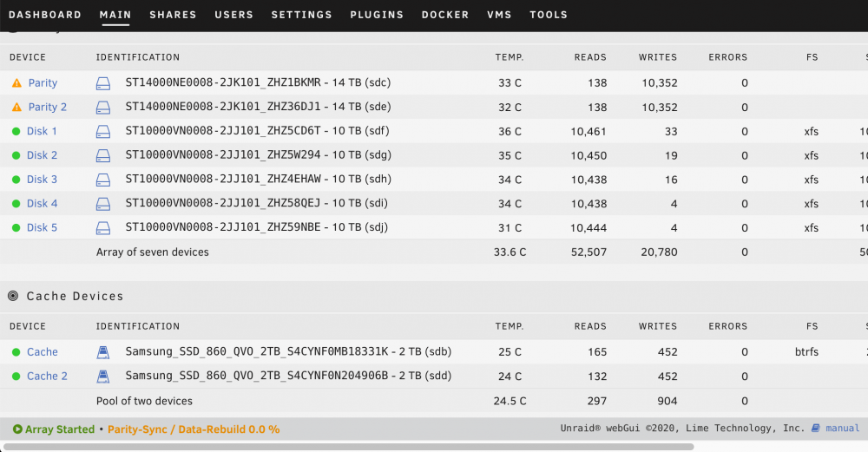Click the Parity 2 warning triangle icon
This screenshot has width=868, height=452.
point(16,108)
